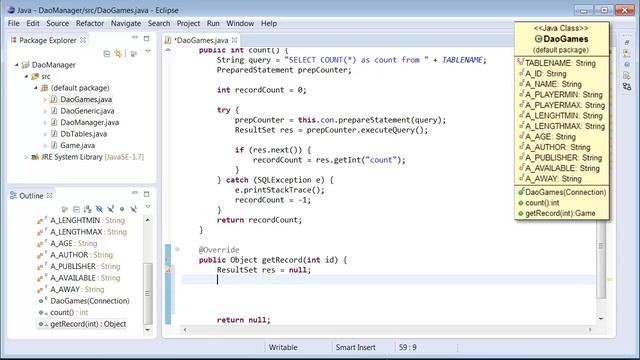Click the DaoGames class icon in diagram
This screenshot has height=360, width=640.
point(538,39)
